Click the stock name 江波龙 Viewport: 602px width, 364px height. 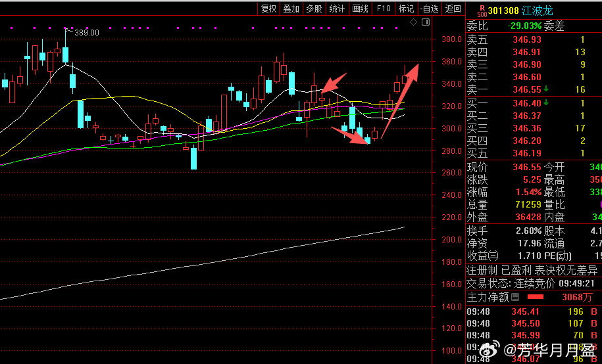538,11
